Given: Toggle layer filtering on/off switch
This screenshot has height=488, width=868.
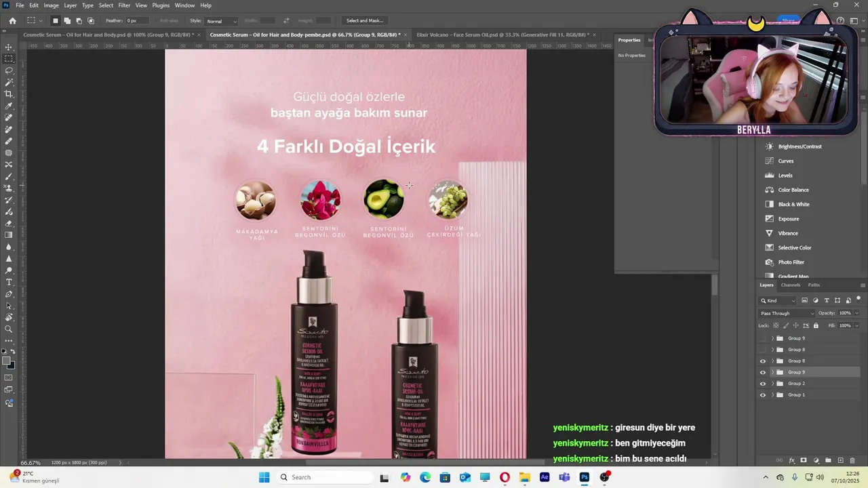Looking at the screenshot, I should pos(859,299).
